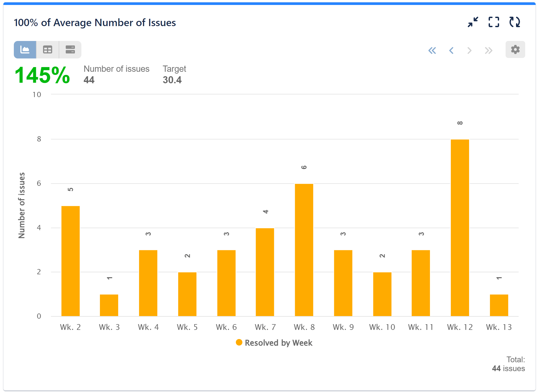Refresh the chart data
The image size is (539, 392).
tap(514, 22)
